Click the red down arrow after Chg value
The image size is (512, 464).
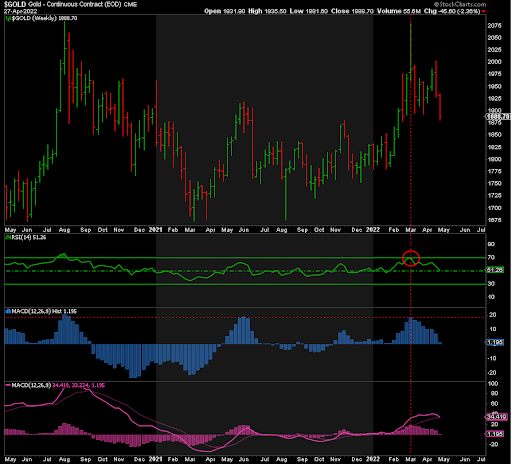483,11
